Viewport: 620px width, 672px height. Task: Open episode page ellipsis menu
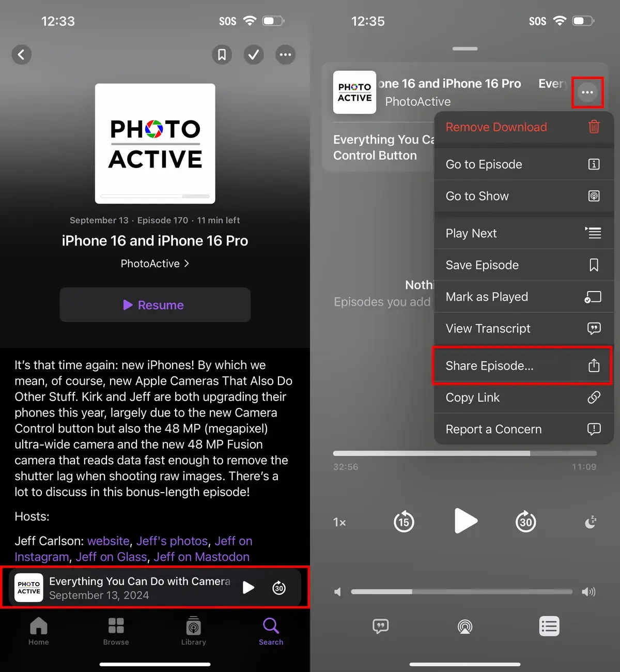click(x=285, y=54)
